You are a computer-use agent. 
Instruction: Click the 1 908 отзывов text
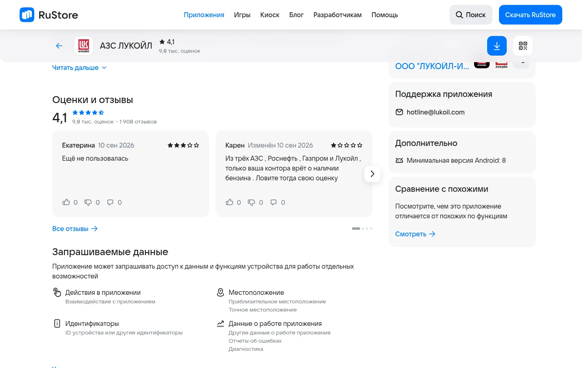(138, 121)
